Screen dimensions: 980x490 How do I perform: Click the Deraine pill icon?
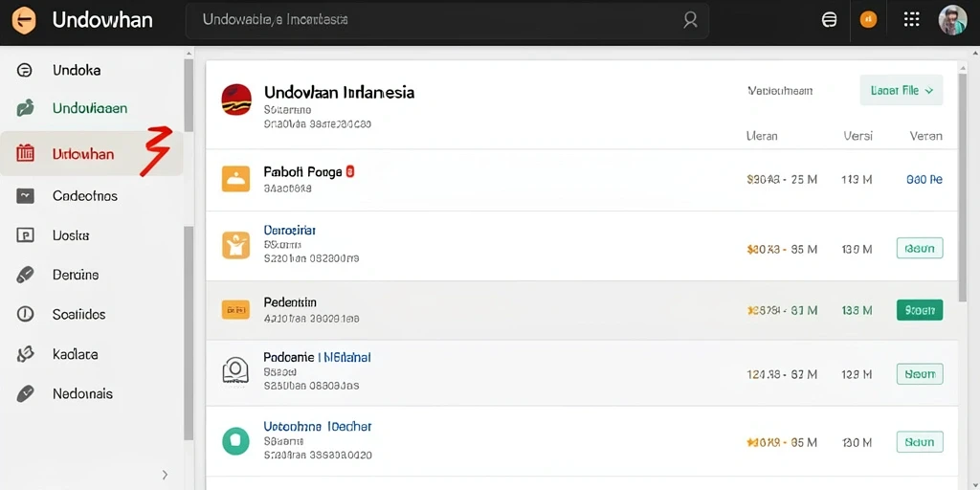(24, 275)
